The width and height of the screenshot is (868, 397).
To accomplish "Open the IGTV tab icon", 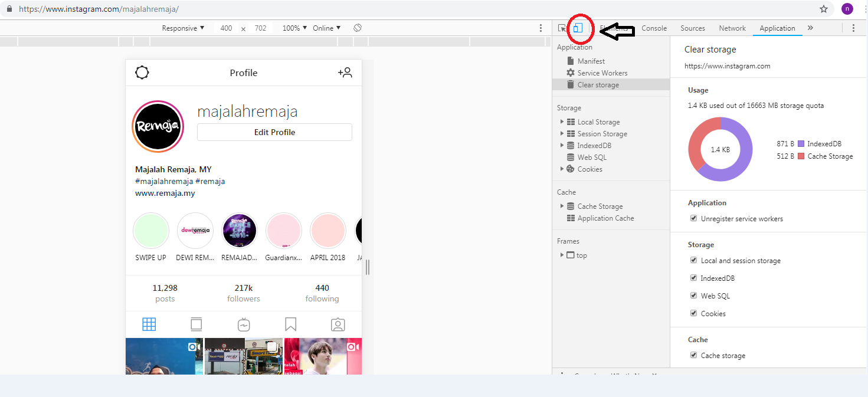I will pos(243,324).
